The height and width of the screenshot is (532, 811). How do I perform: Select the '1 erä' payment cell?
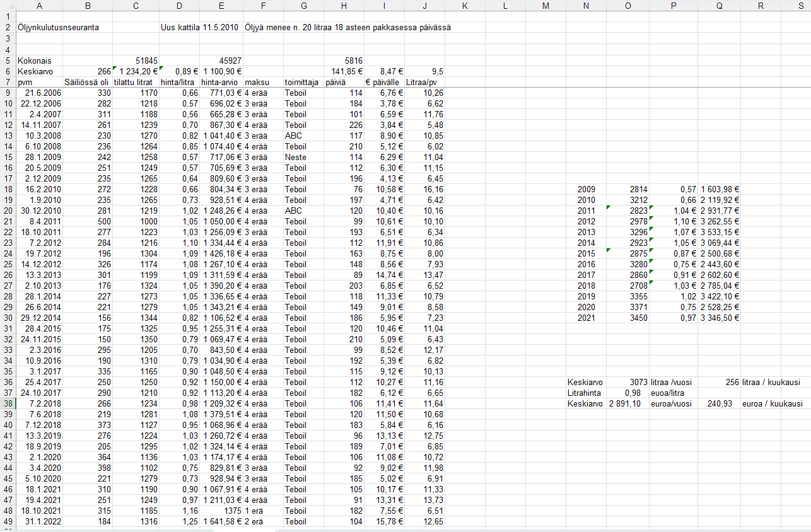tap(264, 511)
